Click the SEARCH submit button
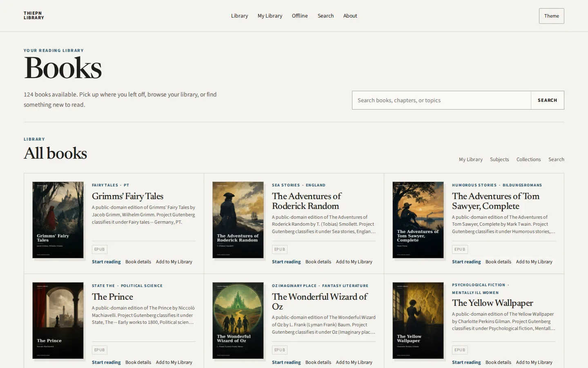This screenshot has height=368, width=588. pos(547,100)
